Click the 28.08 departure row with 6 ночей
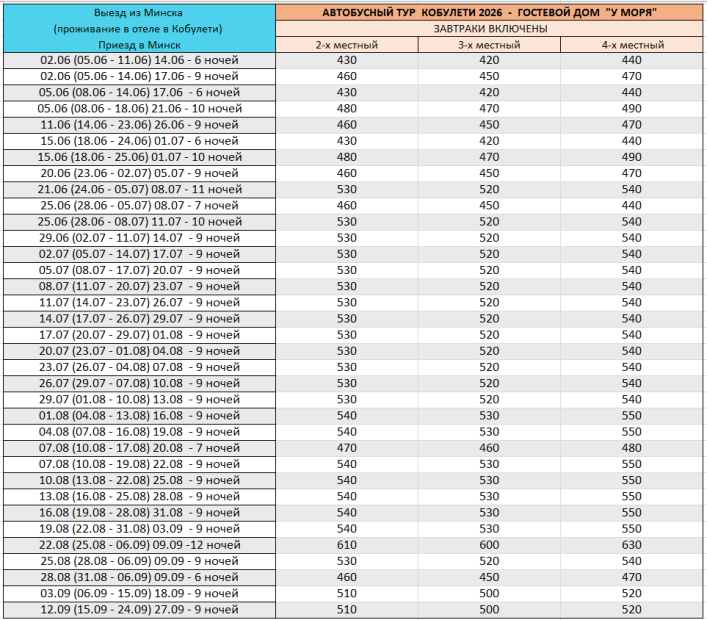 tap(139, 577)
